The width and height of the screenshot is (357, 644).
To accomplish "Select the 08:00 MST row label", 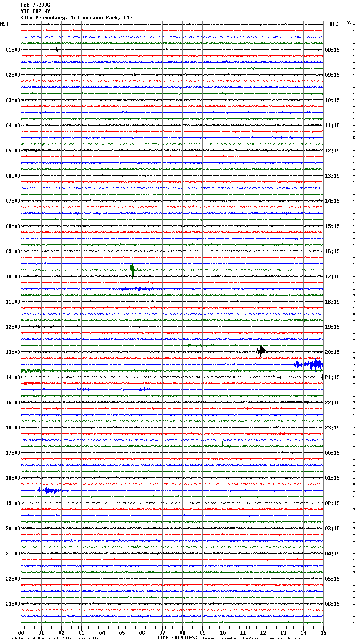I will [x=13, y=226].
